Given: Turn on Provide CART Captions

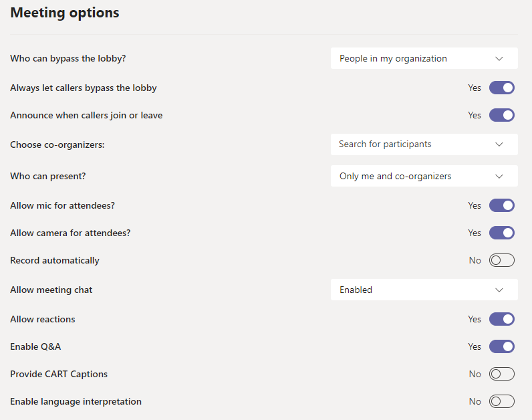Looking at the screenshot, I should point(501,374).
